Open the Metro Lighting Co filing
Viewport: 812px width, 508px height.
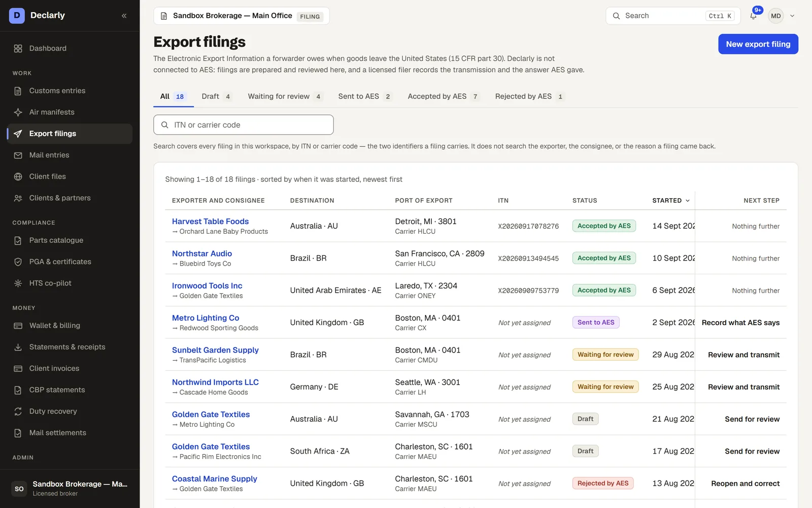[206, 318]
